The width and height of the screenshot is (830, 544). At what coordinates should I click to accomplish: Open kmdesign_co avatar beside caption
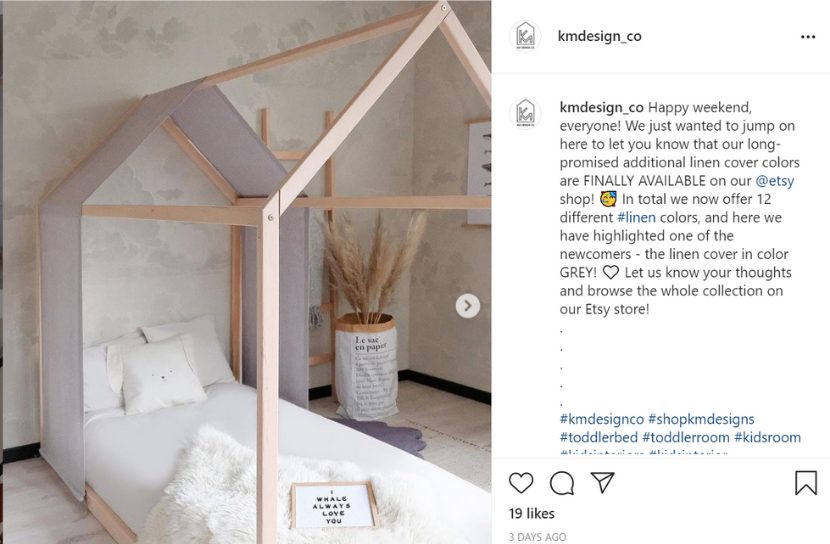pyautogui.click(x=525, y=113)
